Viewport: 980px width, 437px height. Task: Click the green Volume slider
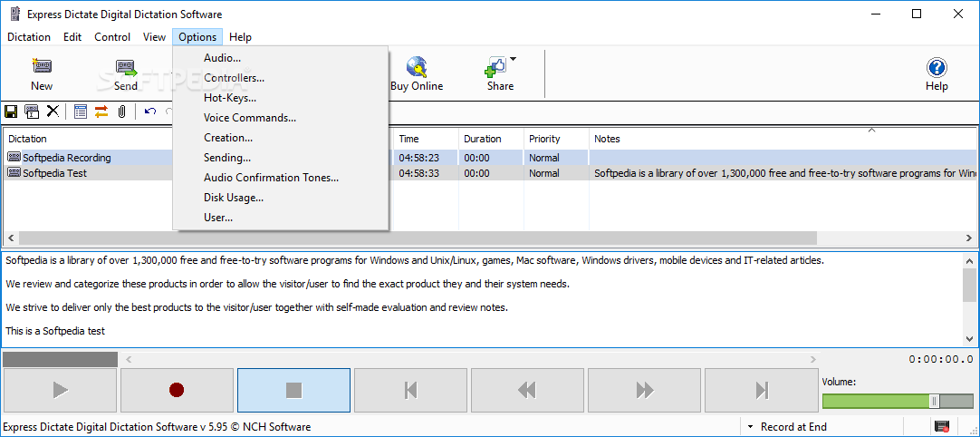(x=898, y=401)
